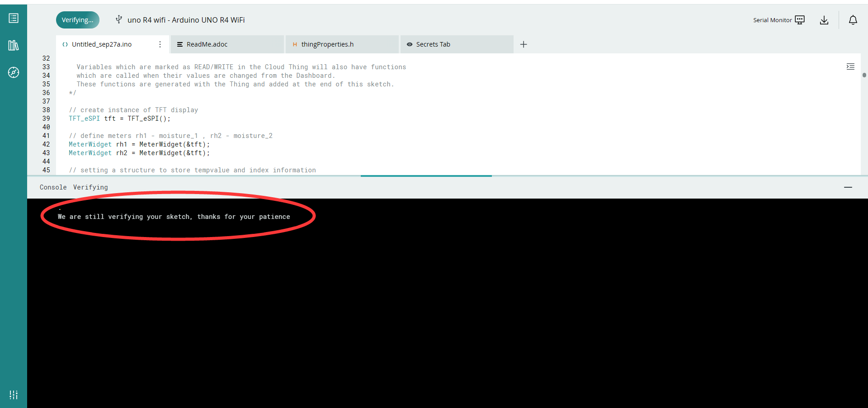
Task: Click the Verifying... status button
Action: click(x=78, y=20)
